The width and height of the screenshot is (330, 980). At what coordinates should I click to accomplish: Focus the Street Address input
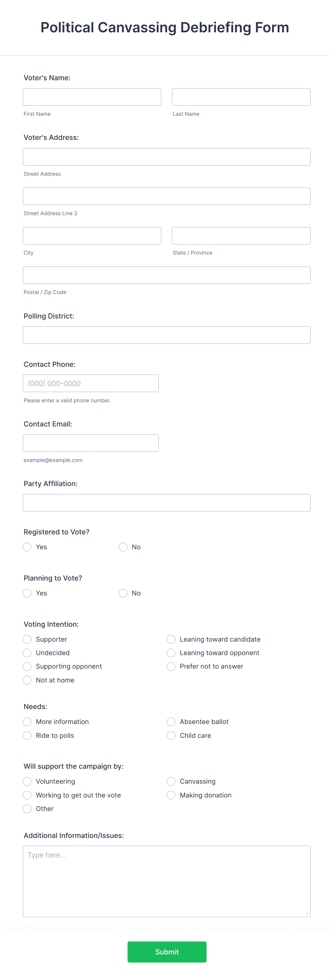(x=166, y=156)
